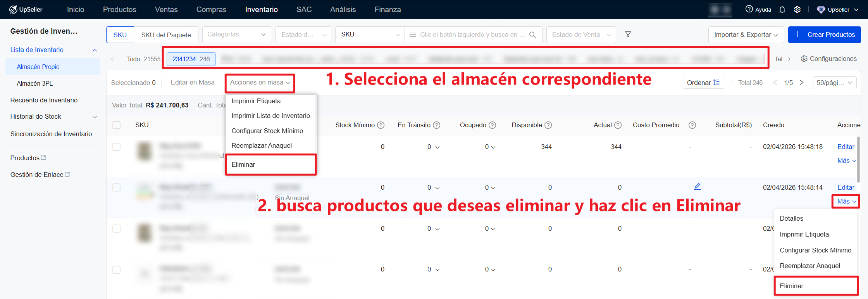The height and width of the screenshot is (299, 868).
Task: Open the Estado de Venta dropdown
Action: (581, 35)
